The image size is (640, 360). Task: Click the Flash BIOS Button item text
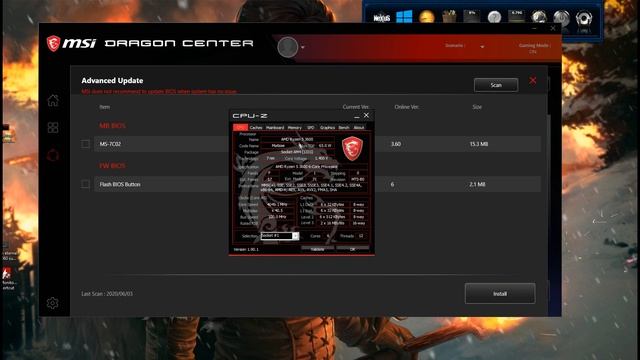(x=120, y=184)
